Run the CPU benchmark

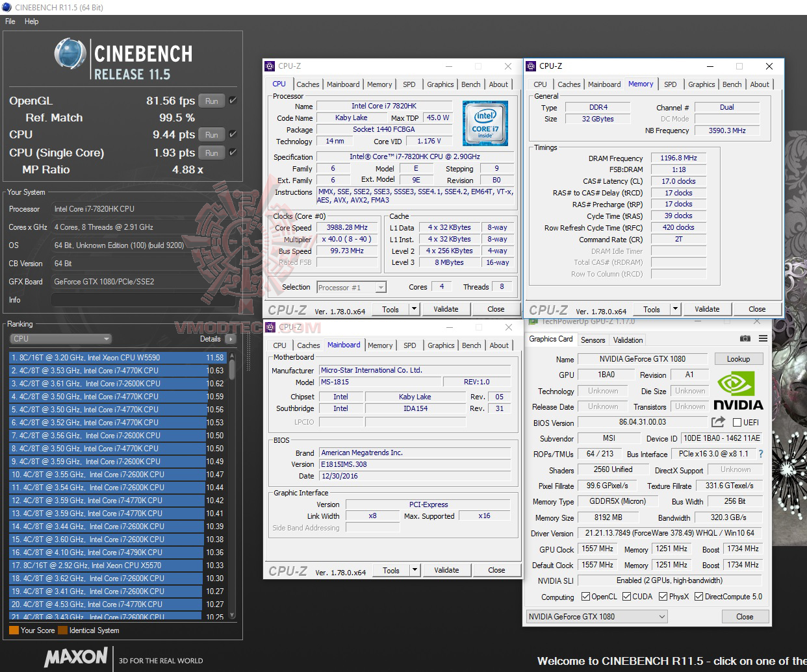point(211,134)
